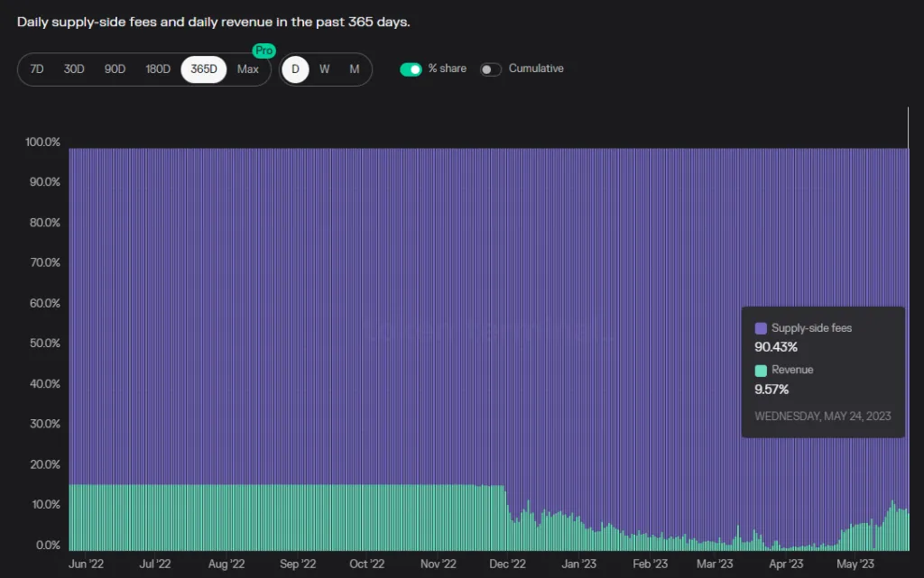924x578 pixels.
Task: Click the chart bar above Dec '22 label
Action: [x=507, y=361]
